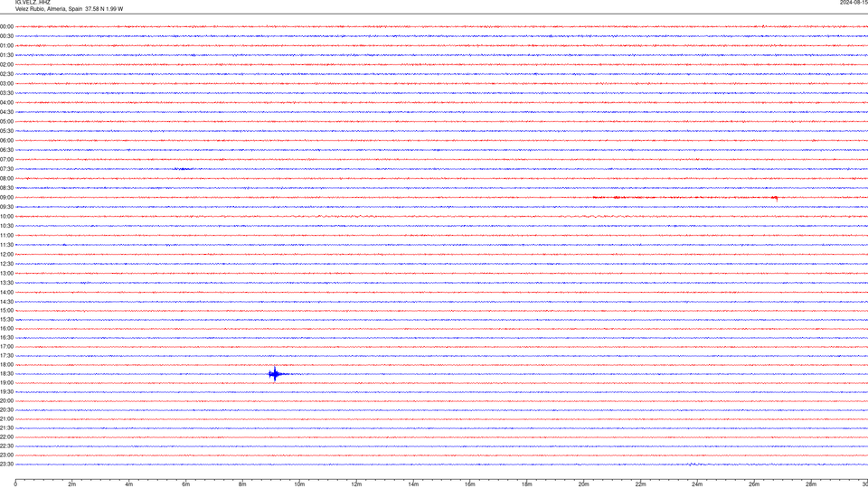
Task: Select the 11:30 row label
Action: tap(6, 245)
